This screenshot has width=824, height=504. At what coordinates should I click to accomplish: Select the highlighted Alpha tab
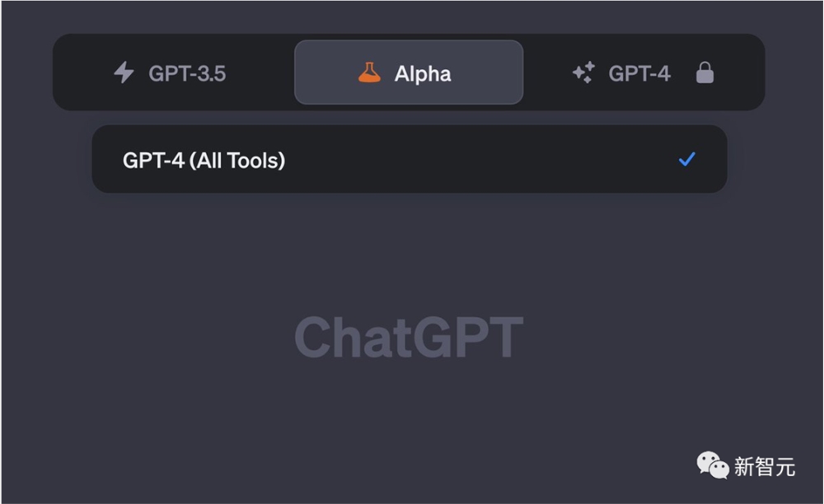pos(409,72)
